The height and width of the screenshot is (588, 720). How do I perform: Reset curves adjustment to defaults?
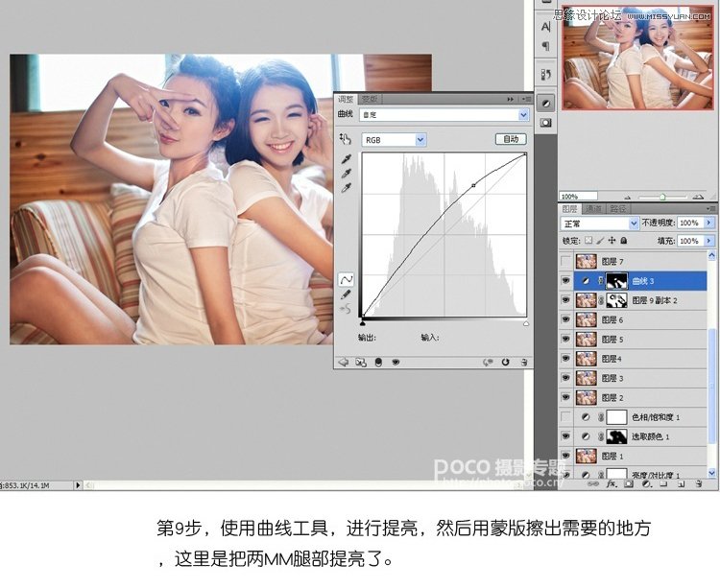point(506,363)
